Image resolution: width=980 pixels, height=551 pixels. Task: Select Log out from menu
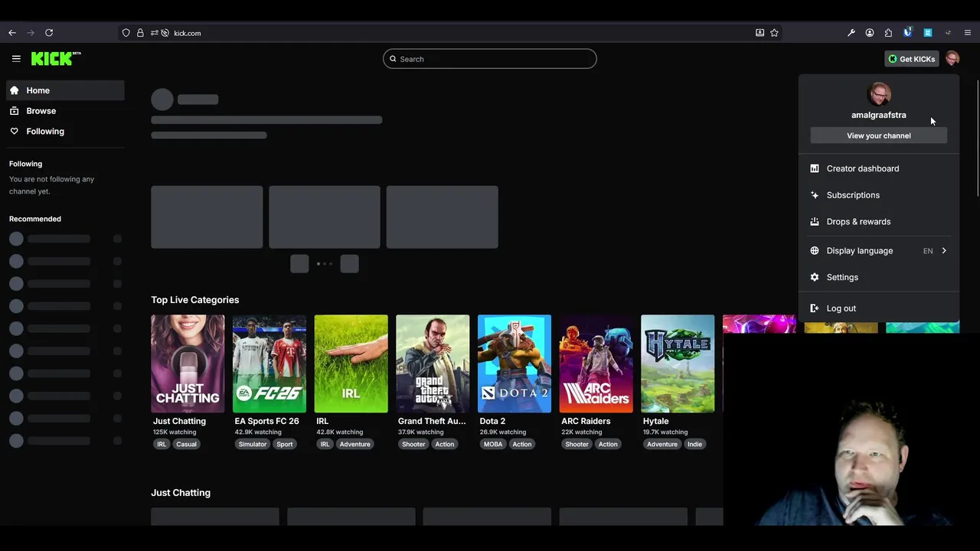click(x=879, y=308)
